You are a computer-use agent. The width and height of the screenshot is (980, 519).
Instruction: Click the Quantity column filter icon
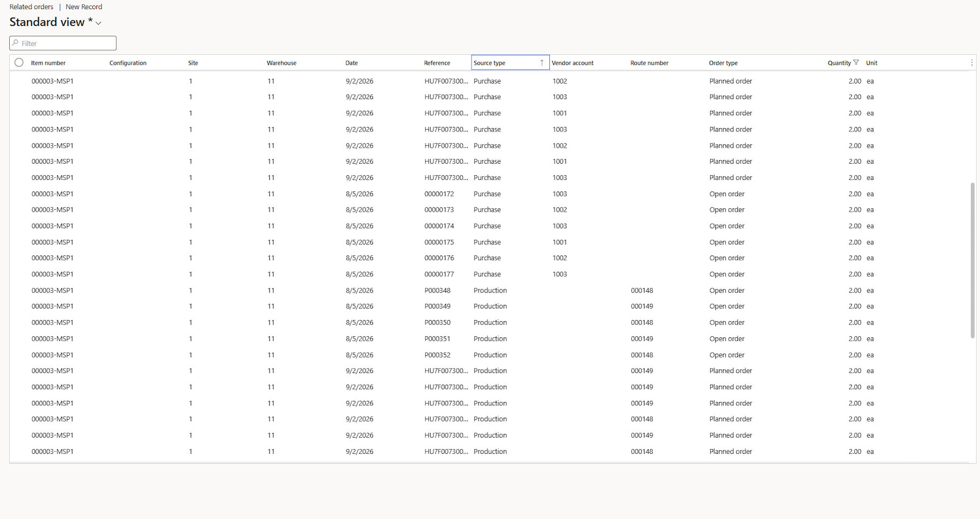856,63
